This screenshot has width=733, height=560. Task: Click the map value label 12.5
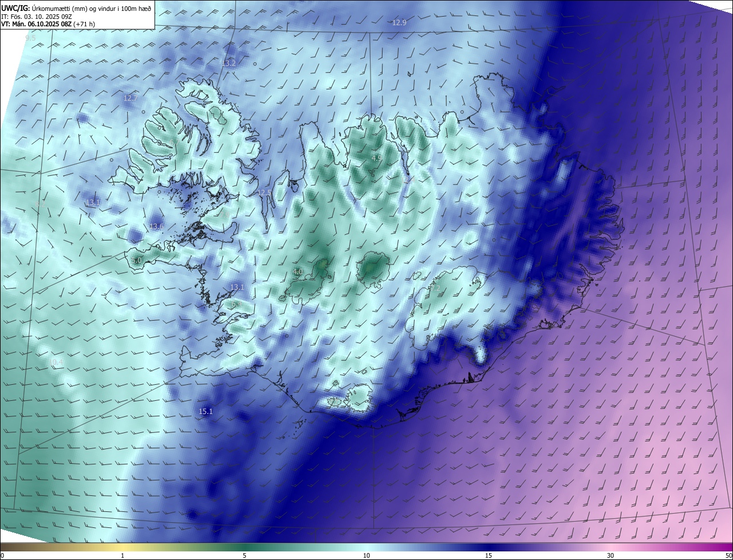click(264, 192)
